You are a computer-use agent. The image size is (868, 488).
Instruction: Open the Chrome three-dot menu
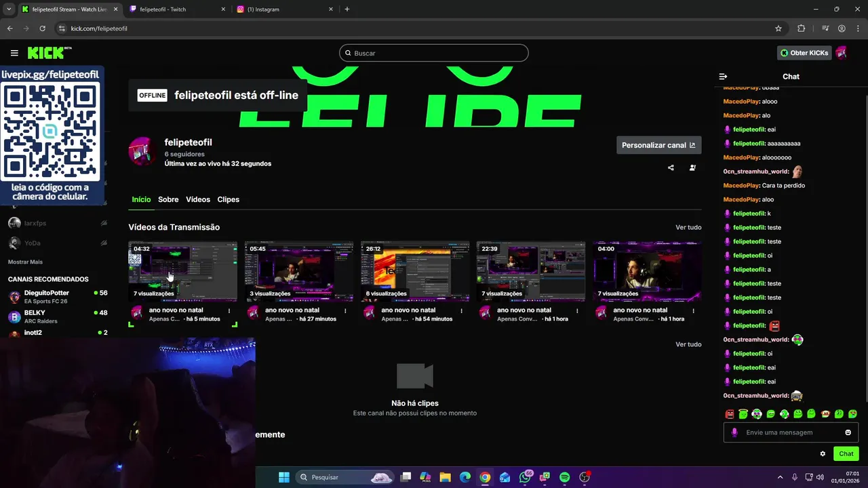(858, 28)
